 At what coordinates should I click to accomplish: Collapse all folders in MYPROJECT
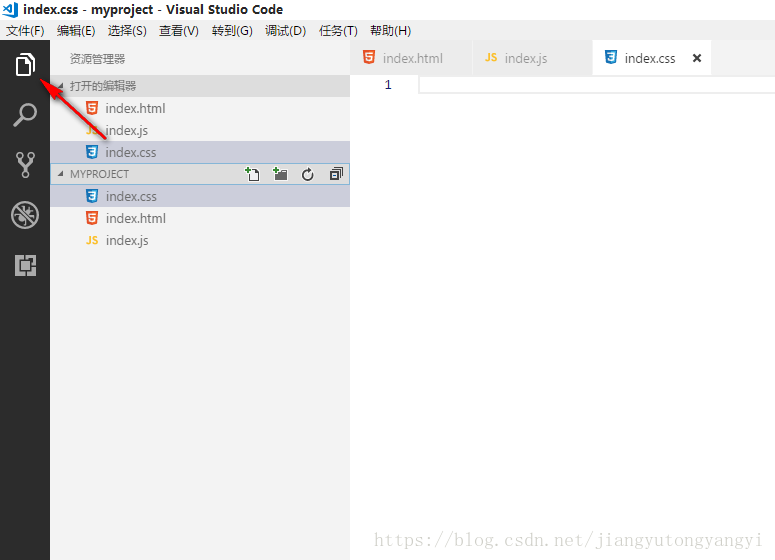336,174
